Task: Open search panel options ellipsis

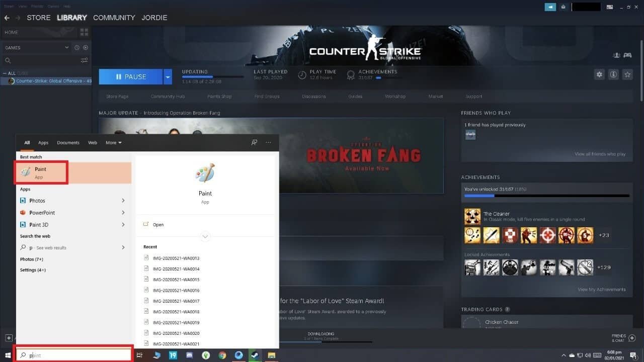Action: [x=268, y=143]
